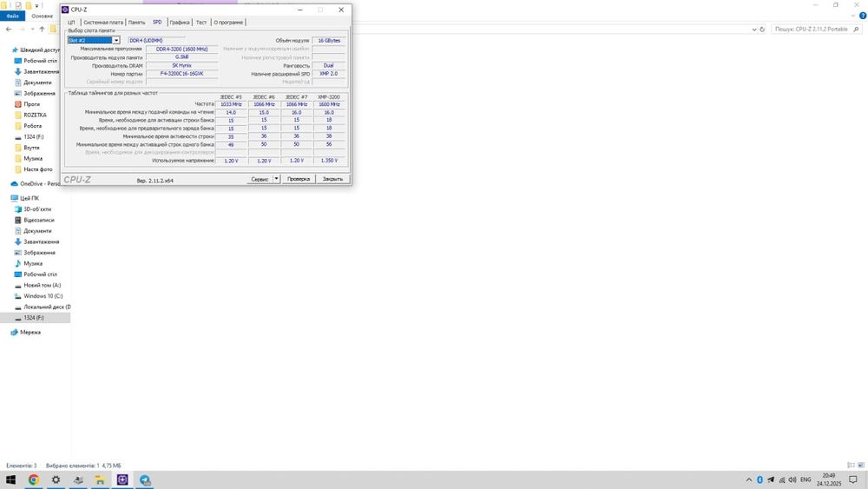868x489 pixels.
Task: Open 3D-об'єкти under Цей ПК
Action: pyautogui.click(x=37, y=208)
